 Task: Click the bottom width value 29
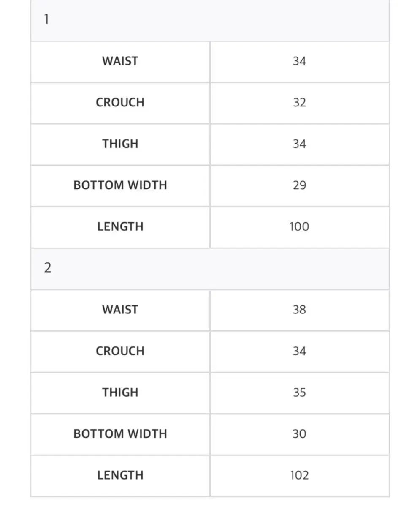(299, 185)
